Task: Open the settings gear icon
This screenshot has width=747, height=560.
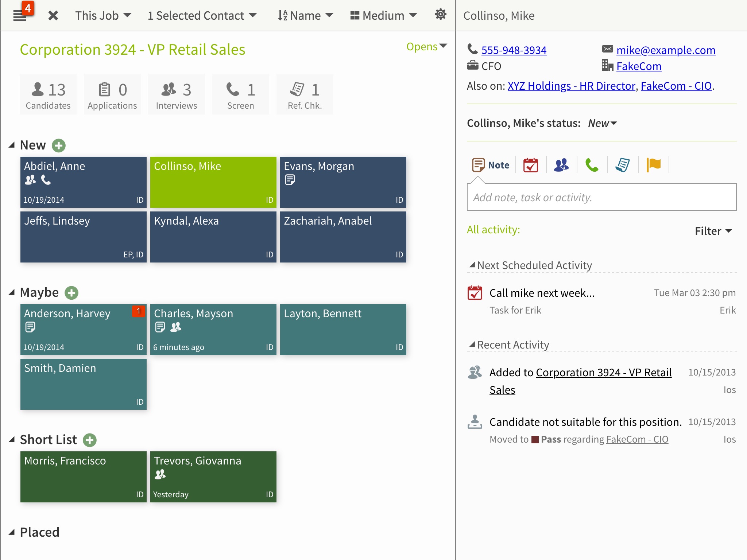Action: point(440,15)
